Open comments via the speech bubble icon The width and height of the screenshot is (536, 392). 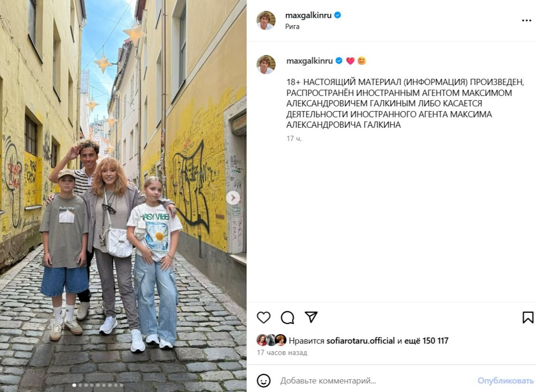(288, 317)
